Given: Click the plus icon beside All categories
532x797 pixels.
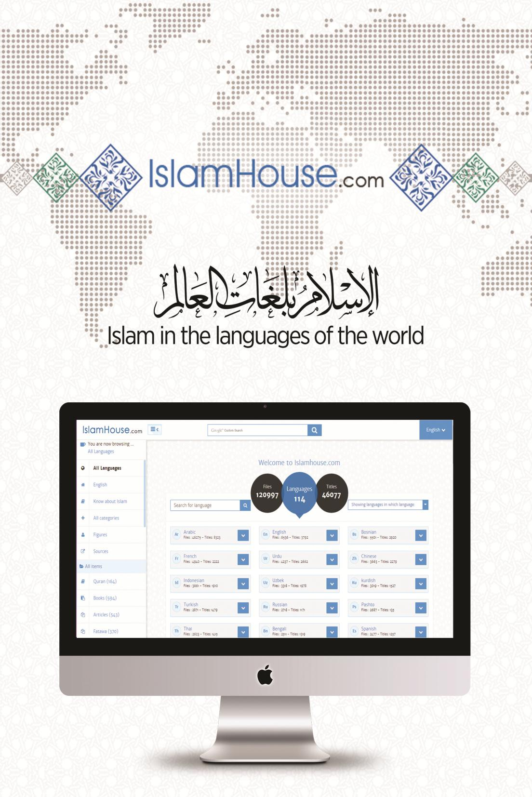Looking at the screenshot, I should click(x=83, y=518).
